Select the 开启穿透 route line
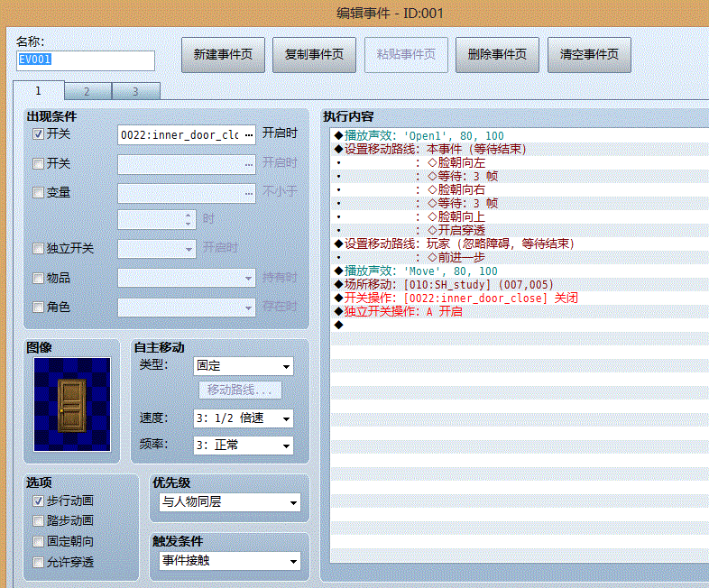This screenshot has width=709, height=588. click(520, 231)
